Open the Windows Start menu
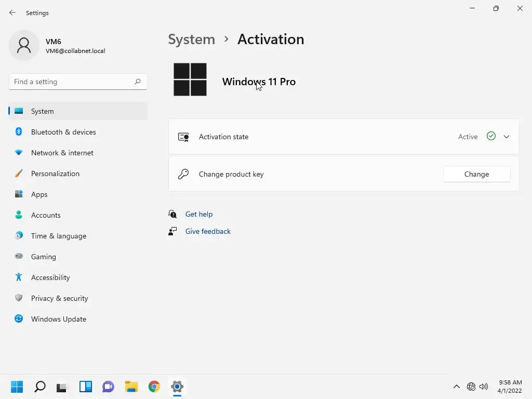 click(x=17, y=387)
